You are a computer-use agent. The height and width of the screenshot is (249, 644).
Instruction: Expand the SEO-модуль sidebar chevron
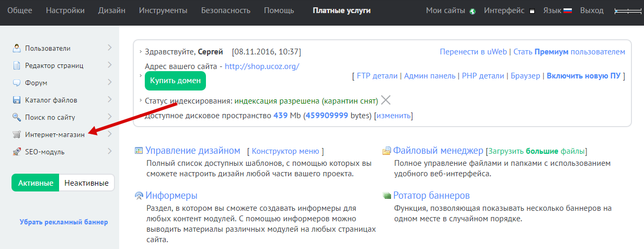[x=110, y=152]
